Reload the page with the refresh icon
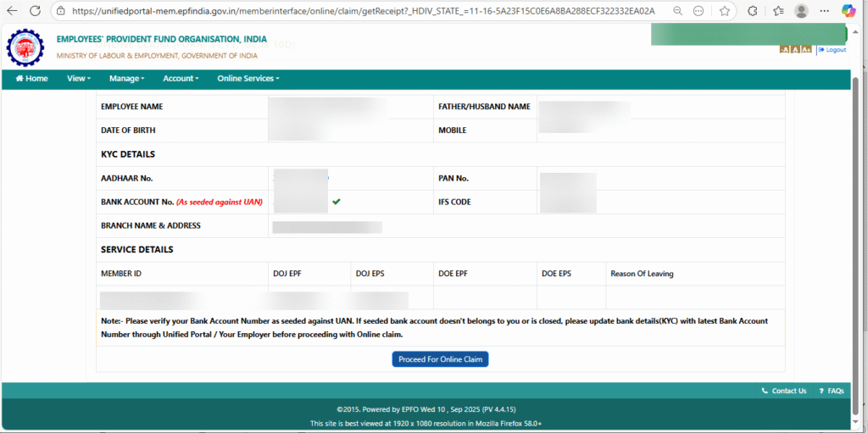 [x=36, y=10]
